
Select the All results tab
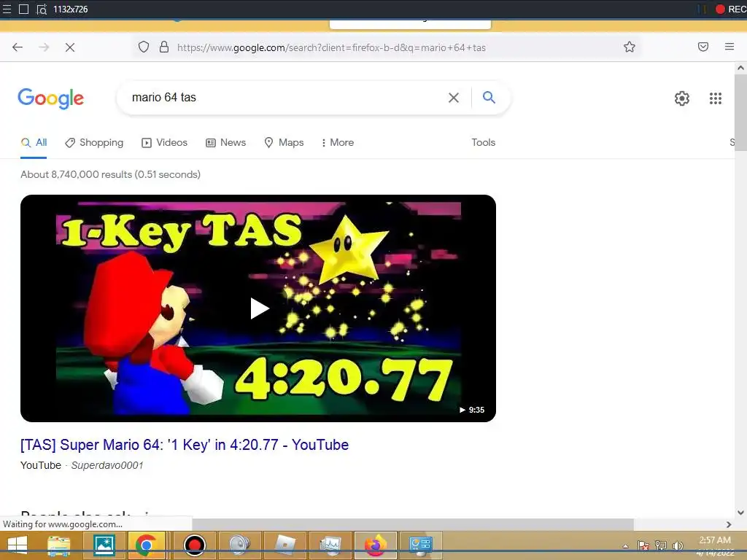(34, 142)
